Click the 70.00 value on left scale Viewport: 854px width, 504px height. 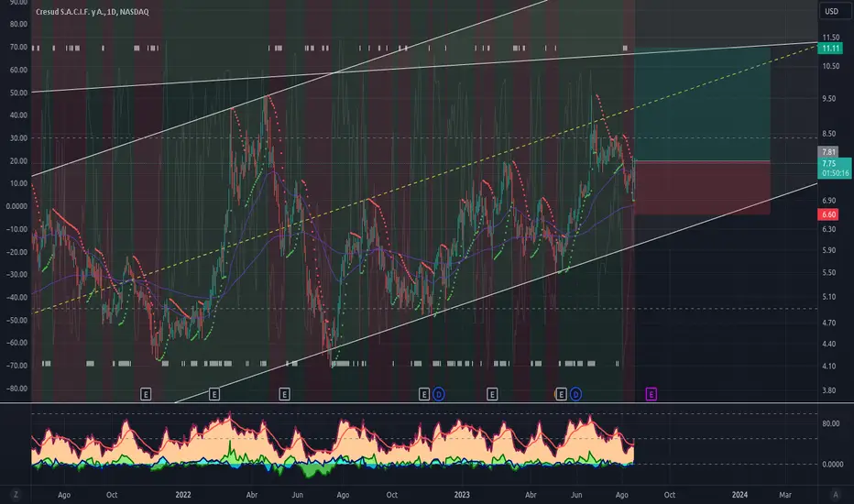18,48
